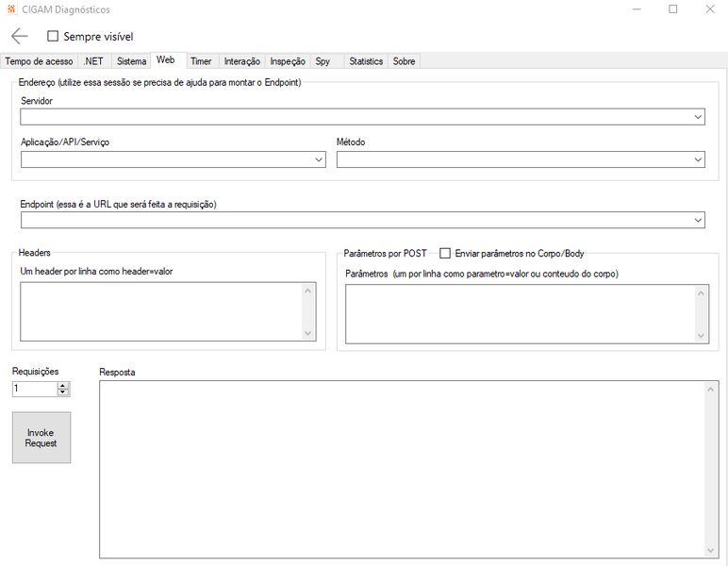This screenshot has height=566, width=728.
Task: Click the Resposta scroll-down arrow
Action: 710,550
